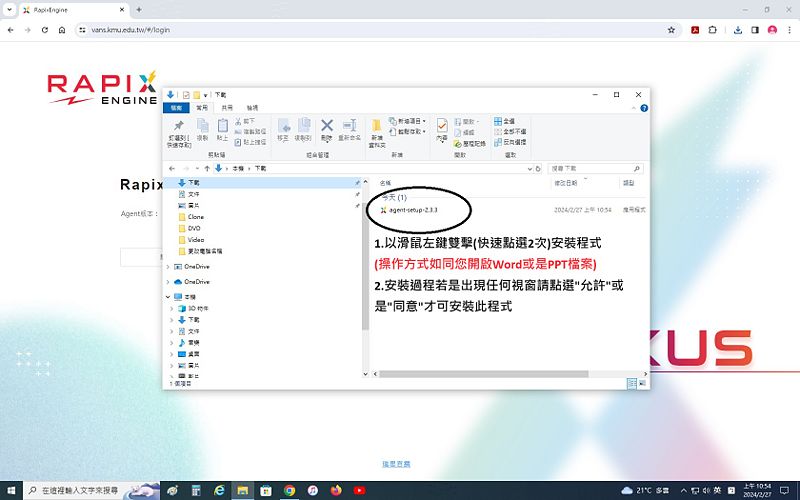This screenshot has height=500, width=800.
Task: Open the 輕鬆存取 dropdown in ribbon
Action: 407,132
